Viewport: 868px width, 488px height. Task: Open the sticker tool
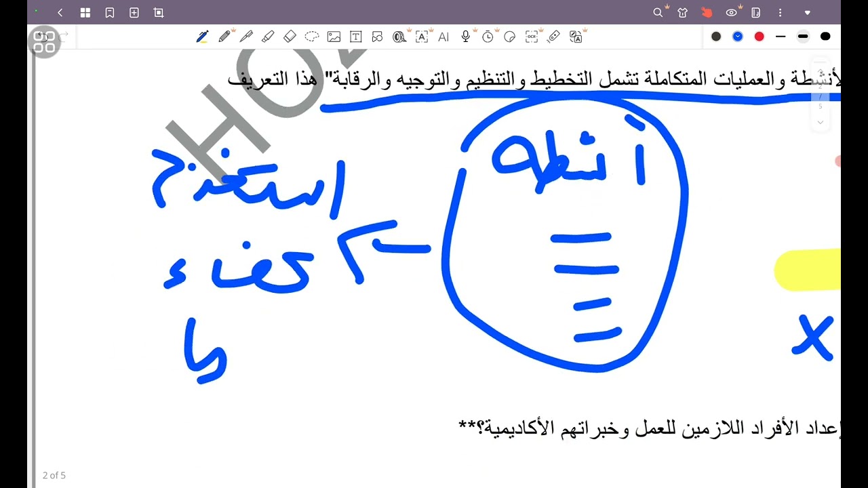510,37
